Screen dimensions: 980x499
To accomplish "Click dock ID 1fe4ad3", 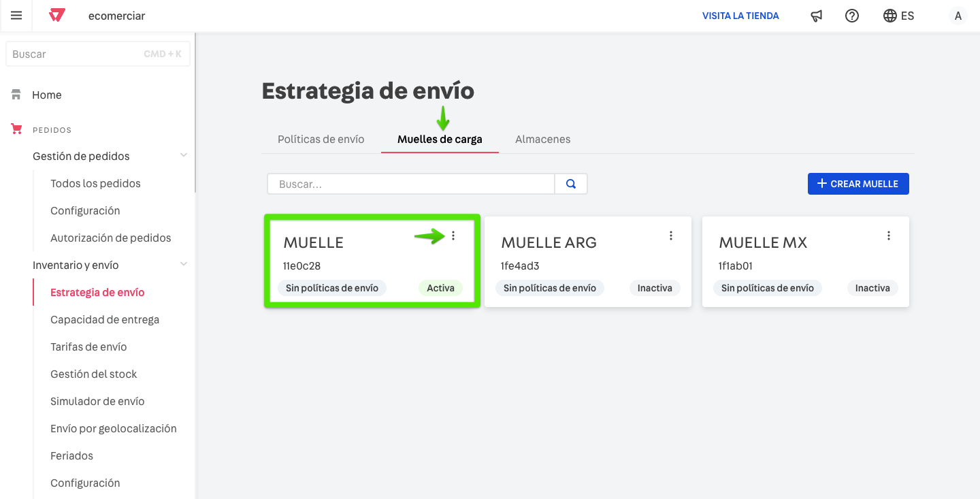I will click(520, 265).
